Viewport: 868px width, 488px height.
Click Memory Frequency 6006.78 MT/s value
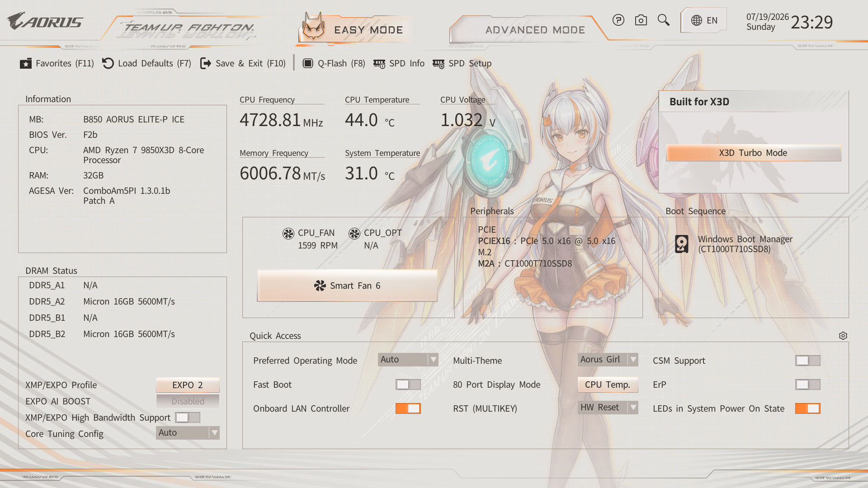coord(282,174)
